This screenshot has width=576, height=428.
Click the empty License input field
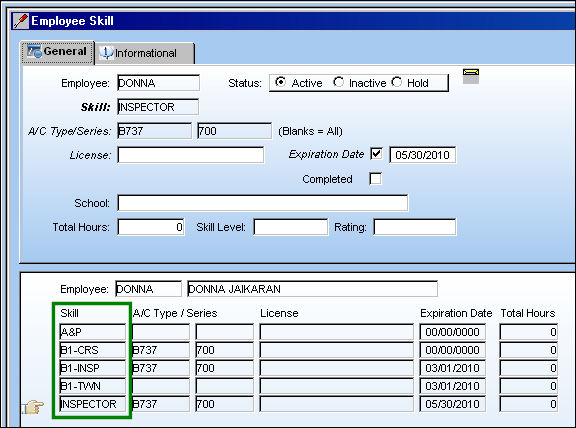tap(191, 155)
